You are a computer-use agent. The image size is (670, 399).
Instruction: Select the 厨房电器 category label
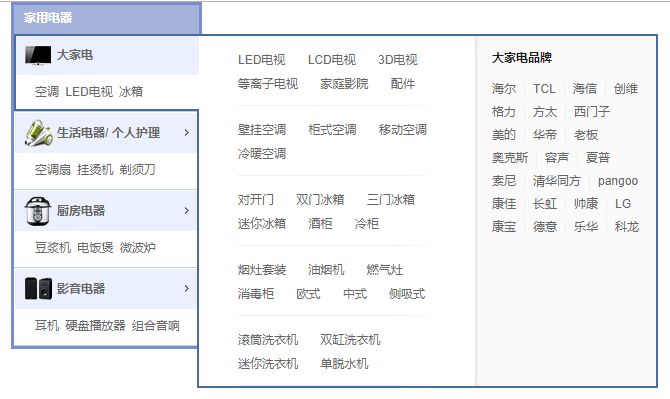click(81, 211)
